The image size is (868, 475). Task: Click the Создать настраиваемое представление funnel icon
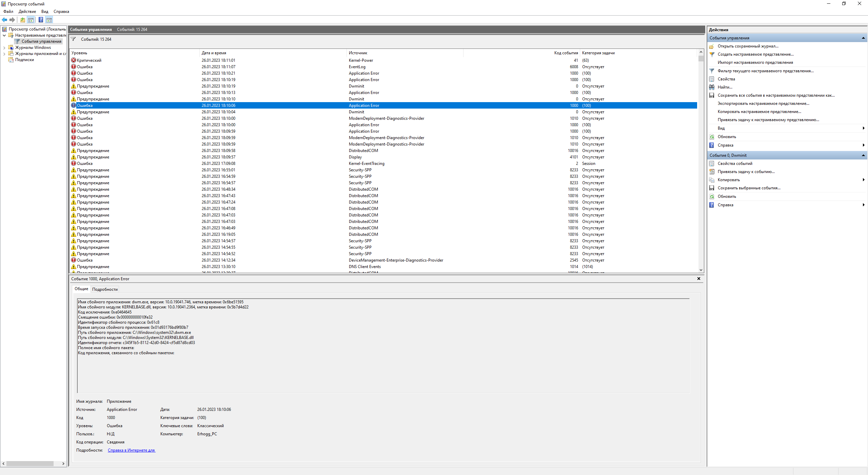click(712, 54)
